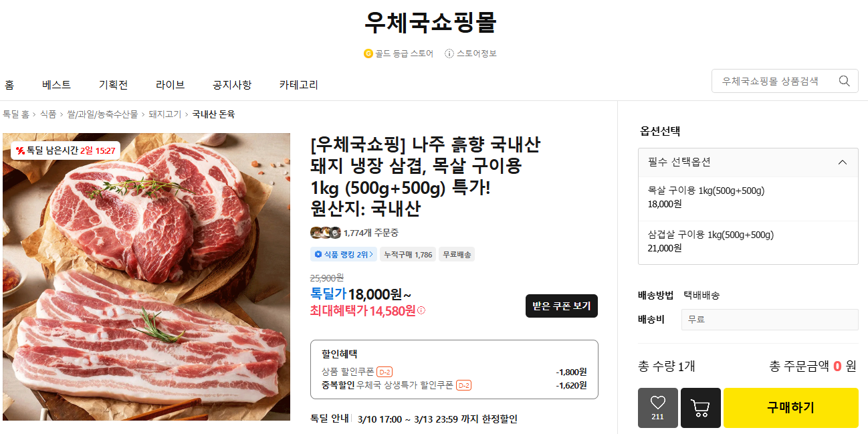Open the 카테고리 menu
Image resolution: width=868 pixels, height=434 pixels.
(298, 85)
